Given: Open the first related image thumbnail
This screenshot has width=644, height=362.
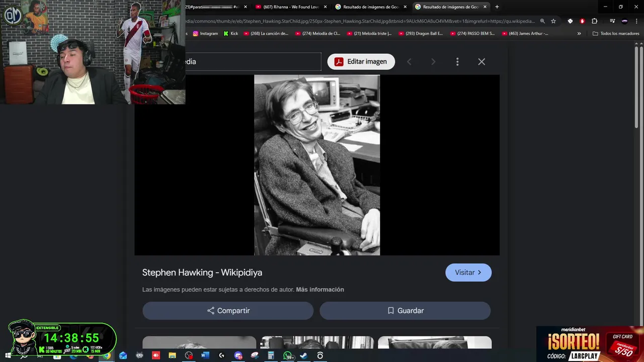Looking at the screenshot, I should click(199, 342).
